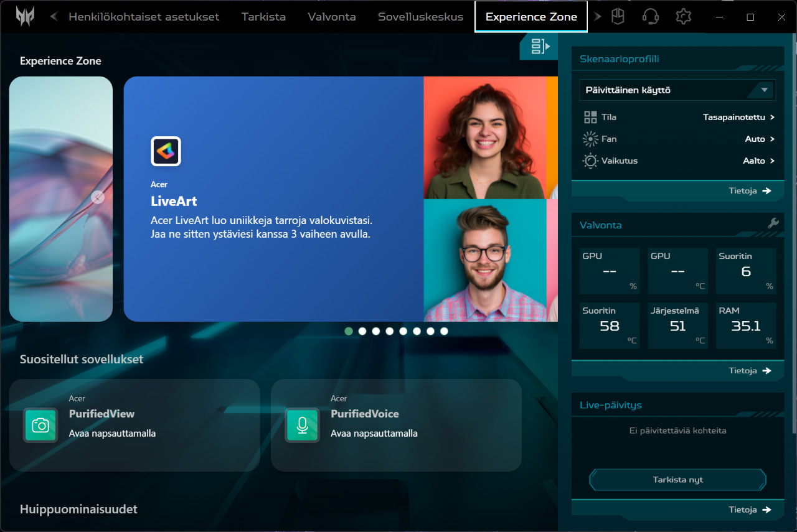Switch to the Henkilökohtaiset asetukset tab
Image resolution: width=797 pixels, height=532 pixels.
coord(144,17)
